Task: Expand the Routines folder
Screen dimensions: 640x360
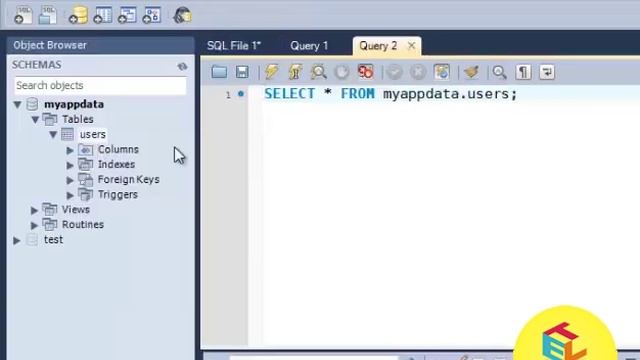Action: point(34,225)
